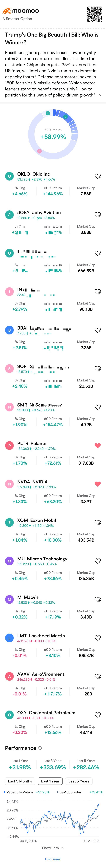The image size is (106, 868).
Task: Unfavorite NVDA NVIDIA heart icon
Action: coord(98,484)
